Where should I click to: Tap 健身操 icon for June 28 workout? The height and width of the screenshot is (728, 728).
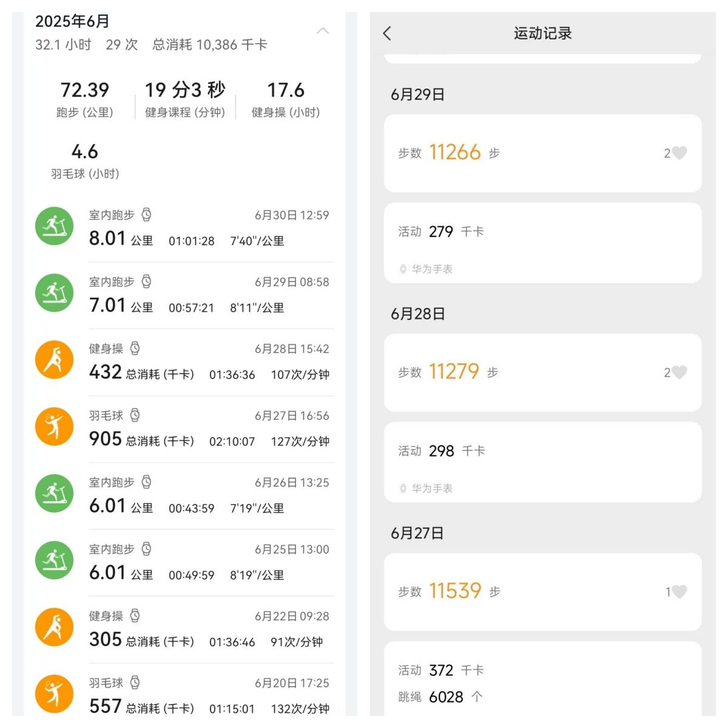tap(55, 360)
